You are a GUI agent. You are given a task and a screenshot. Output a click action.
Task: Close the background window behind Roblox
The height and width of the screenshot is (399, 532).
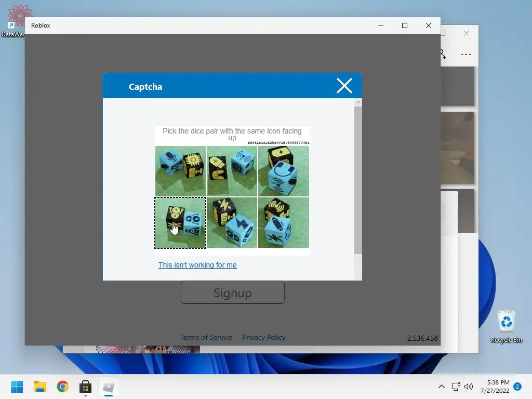pos(467,33)
